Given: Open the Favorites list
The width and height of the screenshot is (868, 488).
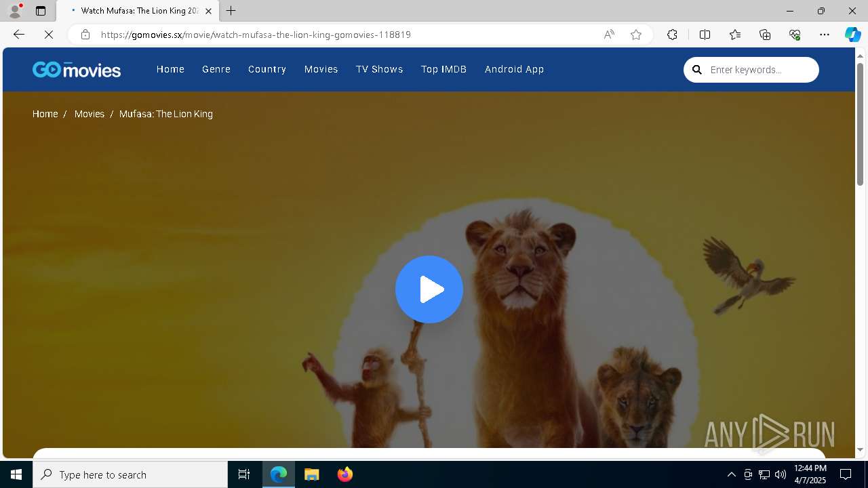Looking at the screenshot, I should coord(735,35).
